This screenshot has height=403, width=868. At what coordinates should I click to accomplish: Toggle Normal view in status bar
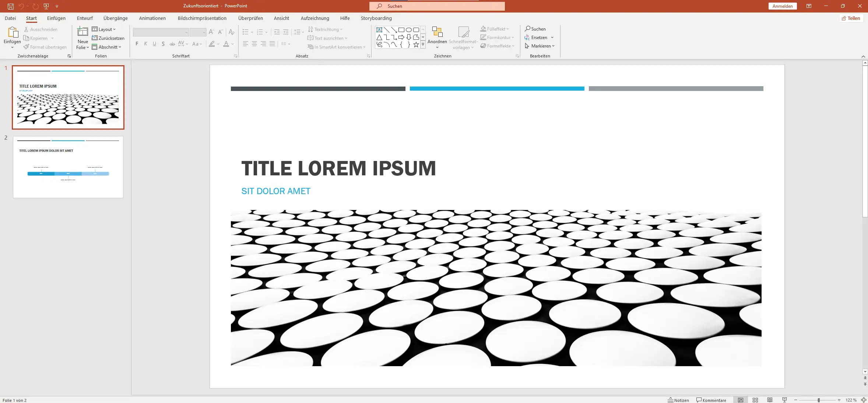coord(741,400)
